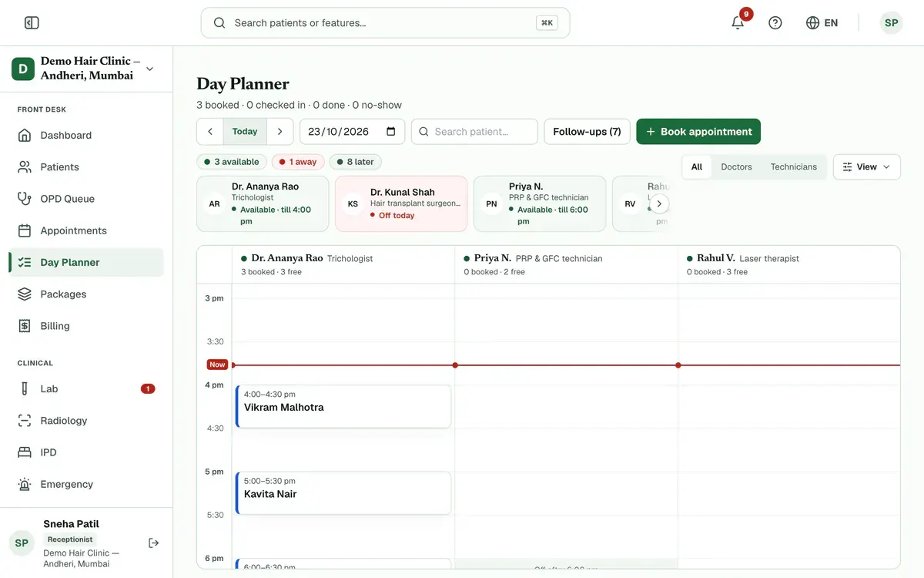Click the Lab badge showing 1
924x578 pixels.
tap(148, 389)
